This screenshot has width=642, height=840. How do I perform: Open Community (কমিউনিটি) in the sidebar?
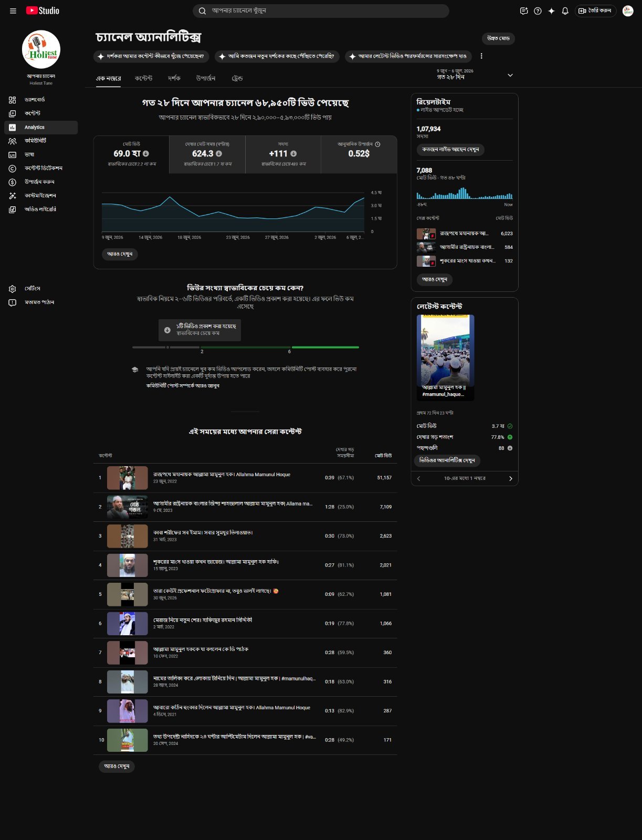pos(41,141)
